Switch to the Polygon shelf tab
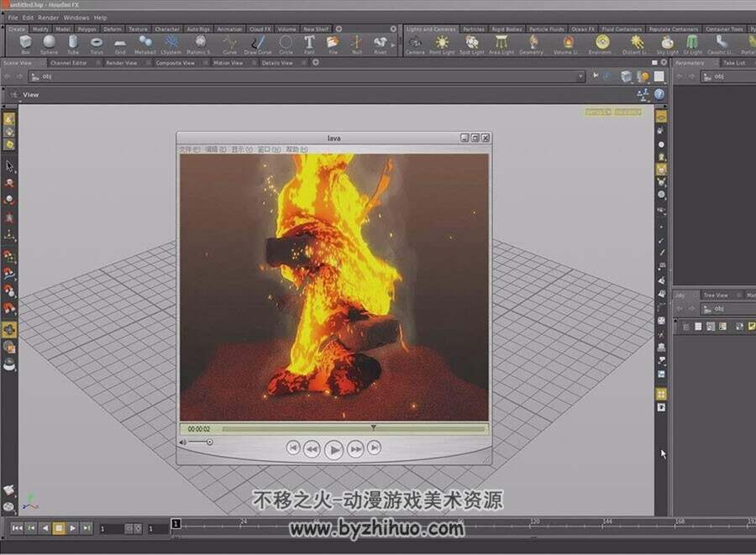756x555 pixels. [87, 29]
